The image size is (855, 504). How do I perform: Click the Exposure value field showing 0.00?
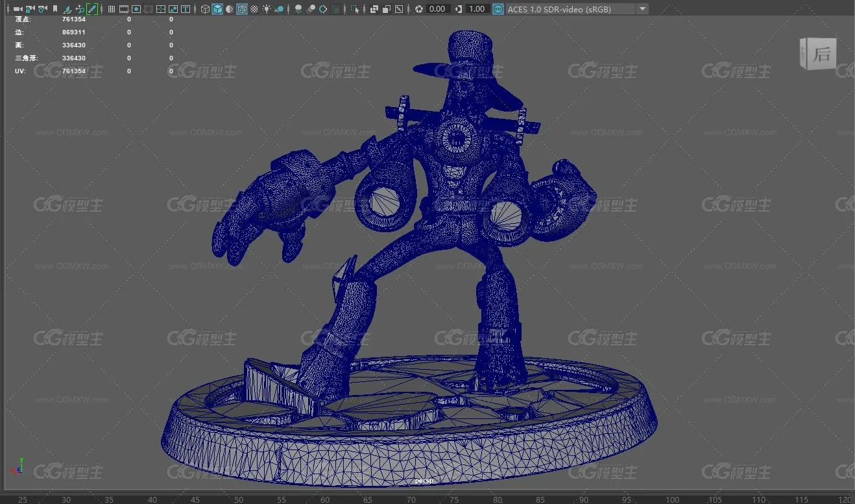click(x=438, y=9)
